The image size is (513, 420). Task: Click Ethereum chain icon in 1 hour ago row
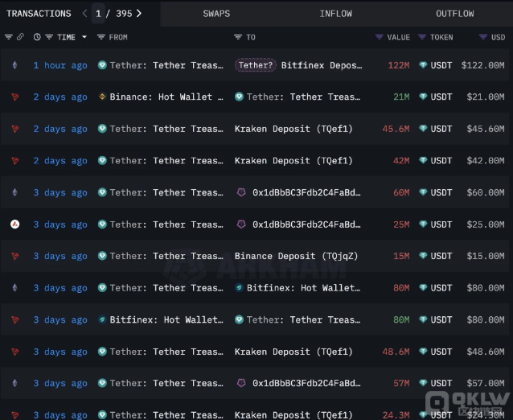point(13,65)
